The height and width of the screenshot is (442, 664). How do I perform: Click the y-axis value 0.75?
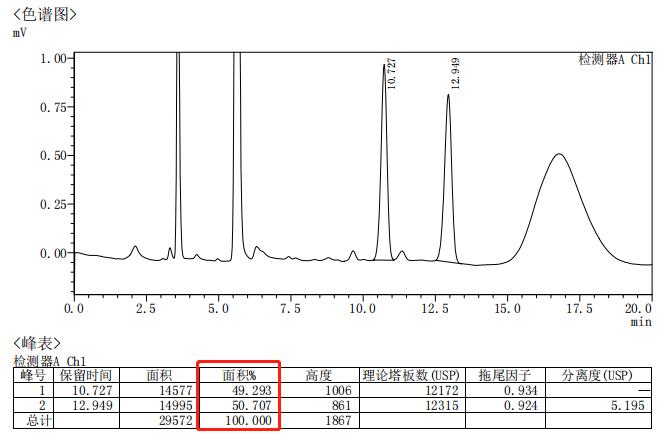[54, 107]
